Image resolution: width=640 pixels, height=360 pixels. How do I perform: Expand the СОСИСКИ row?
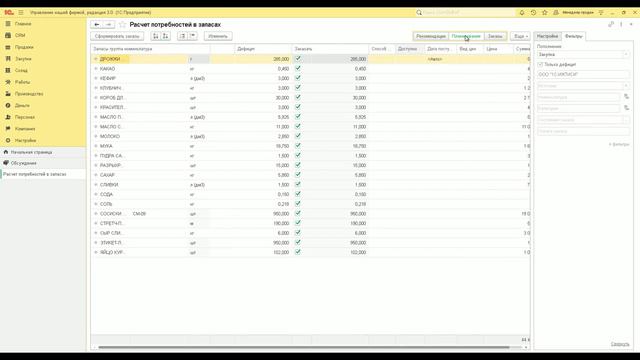(96, 213)
